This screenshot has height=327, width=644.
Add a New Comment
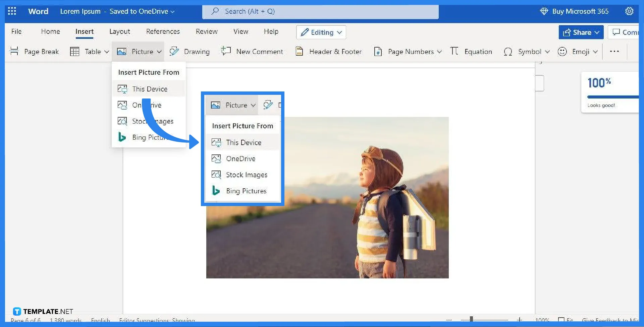point(253,51)
